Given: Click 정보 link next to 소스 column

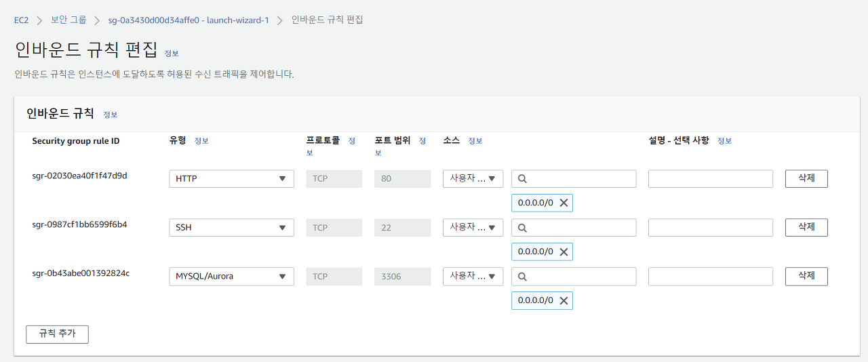Looking at the screenshot, I should 475,141.
